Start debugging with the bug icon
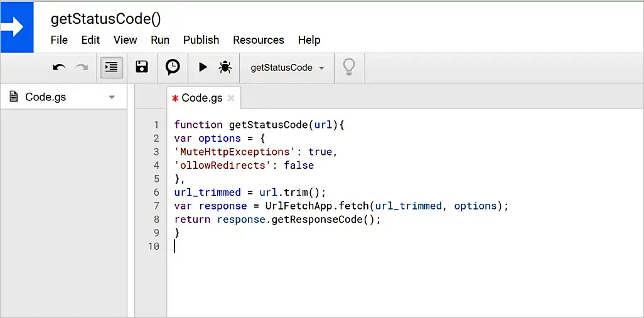This screenshot has height=318, width=644. (x=225, y=67)
